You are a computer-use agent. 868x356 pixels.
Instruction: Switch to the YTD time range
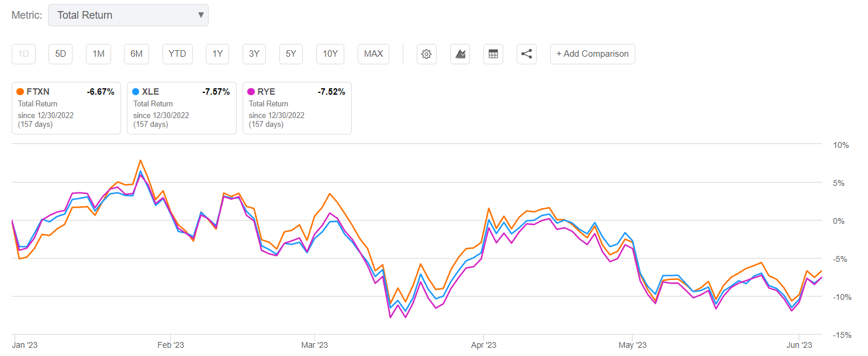tap(177, 54)
